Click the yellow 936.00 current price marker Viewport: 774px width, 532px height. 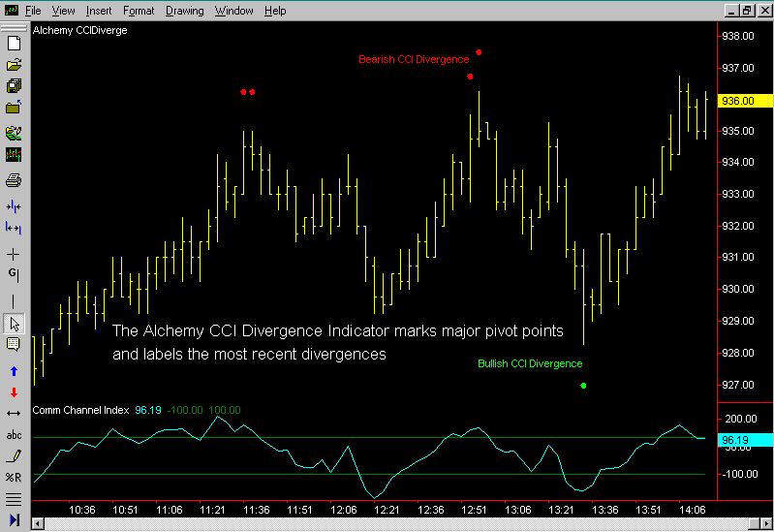coord(745,101)
